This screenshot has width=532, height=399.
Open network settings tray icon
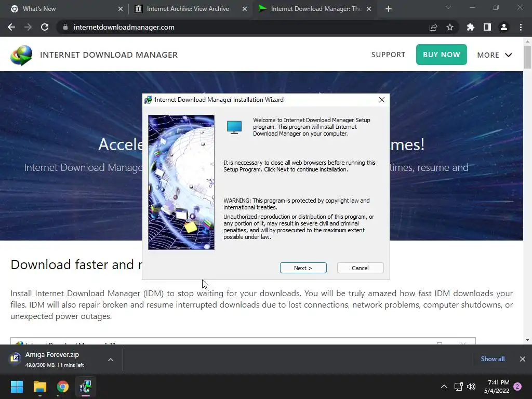[x=458, y=387]
